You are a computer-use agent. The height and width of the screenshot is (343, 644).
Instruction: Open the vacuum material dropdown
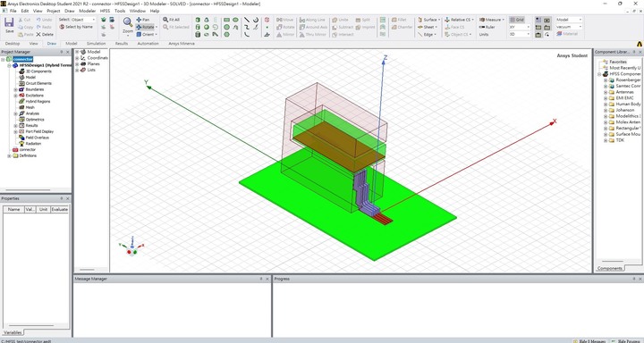click(x=569, y=27)
